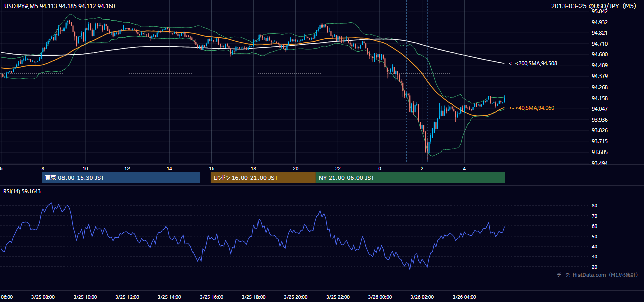The height and width of the screenshot is (302, 644).
Task: Click the 3/26 02:00 time axis label
Action: click(x=422, y=297)
